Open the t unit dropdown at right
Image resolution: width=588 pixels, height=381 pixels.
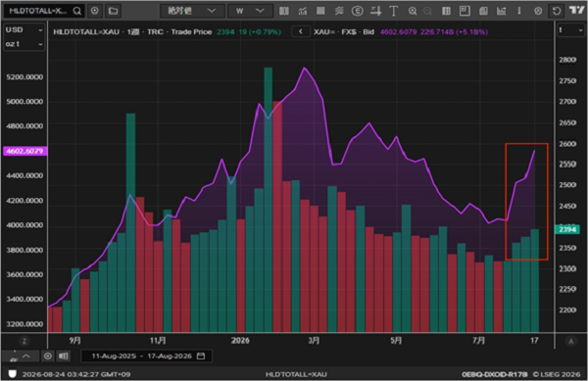[x=570, y=30]
